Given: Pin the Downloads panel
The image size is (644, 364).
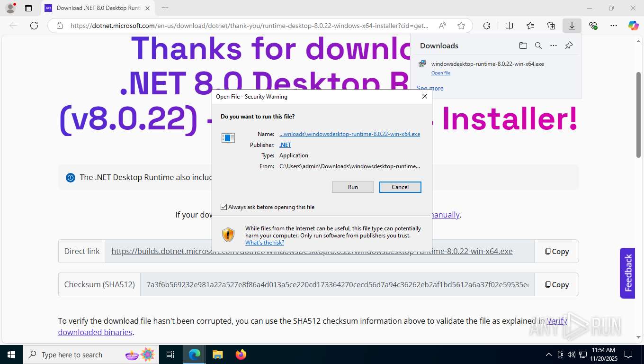Looking at the screenshot, I should click(x=569, y=45).
